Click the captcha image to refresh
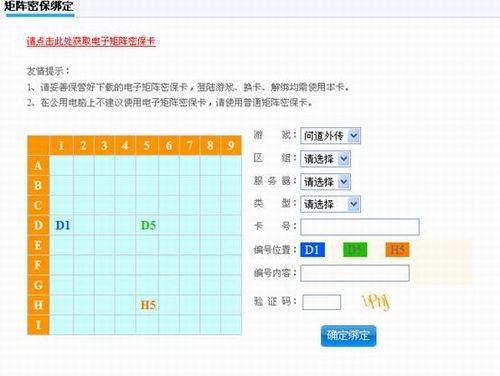The image size is (500, 376). tap(376, 302)
